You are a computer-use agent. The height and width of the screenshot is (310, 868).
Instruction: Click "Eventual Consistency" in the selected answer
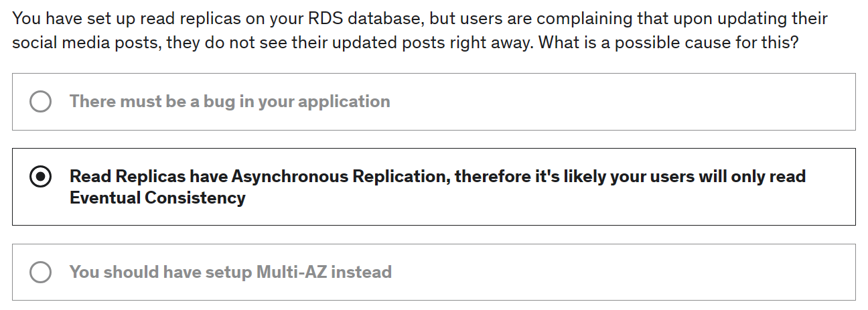(x=157, y=198)
